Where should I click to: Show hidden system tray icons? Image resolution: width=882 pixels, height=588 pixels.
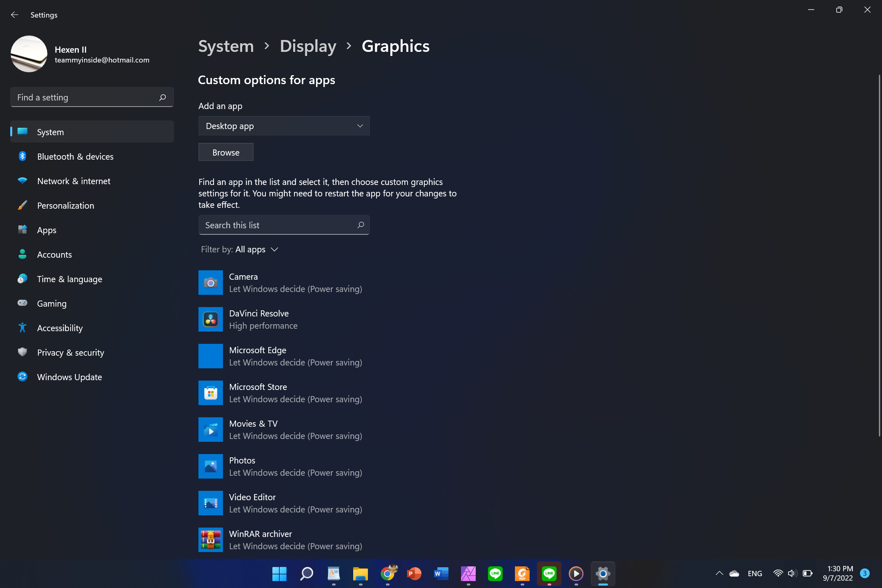(719, 573)
